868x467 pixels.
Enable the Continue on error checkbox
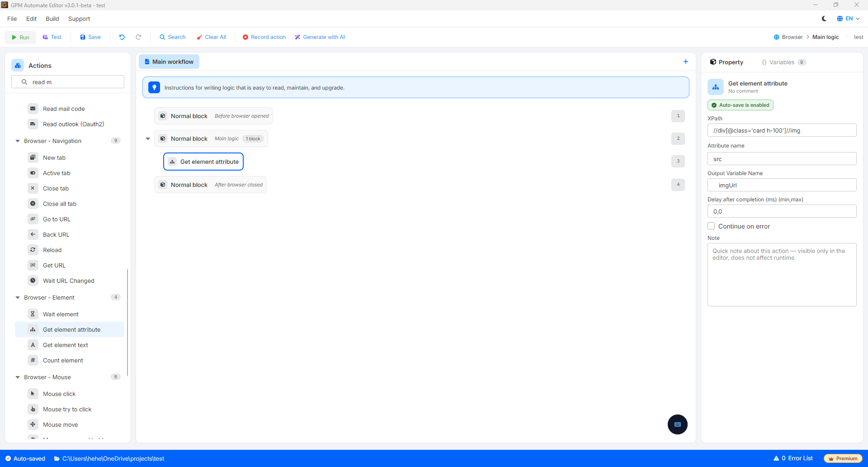click(x=711, y=226)
